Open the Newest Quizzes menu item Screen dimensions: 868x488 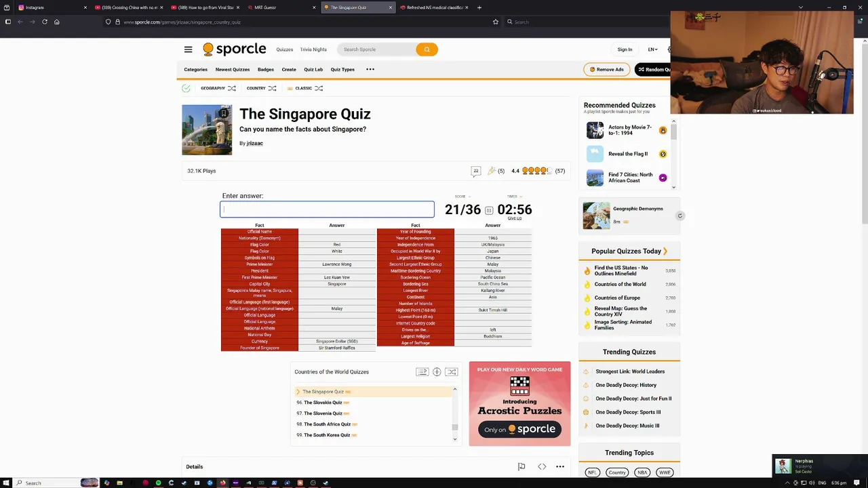(233, 69)
